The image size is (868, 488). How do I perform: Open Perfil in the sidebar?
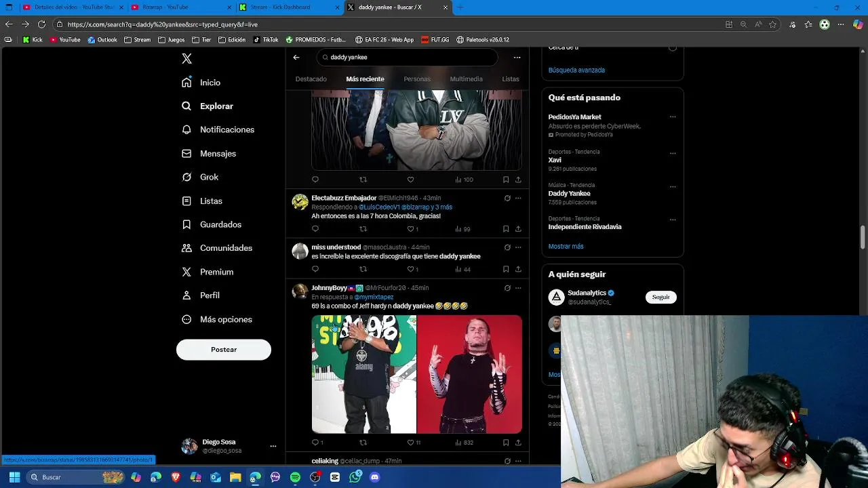pos(201,296)
